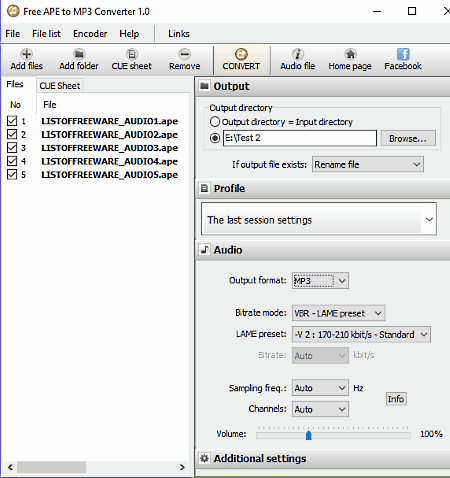Open the File list menu
This screenshot has height=478, width=450.
46,34
